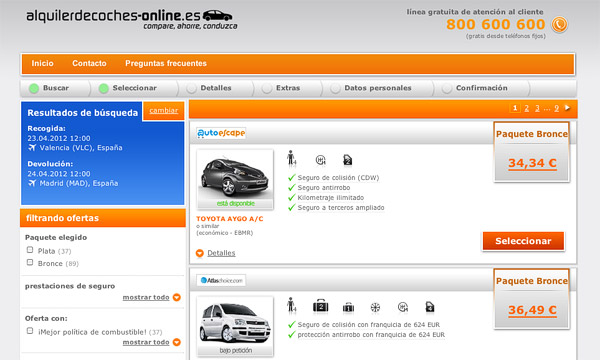Go to the Confirmación step
The width and height of the screenshot is (600, 360).
481,88
